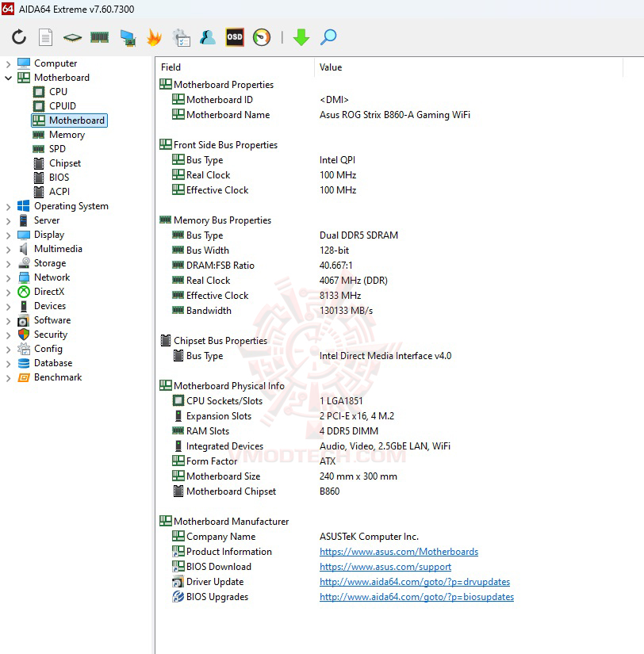Screen dimensions: 644x654
Task: Select DirectX in the sidebar tree
Action: 49,292
